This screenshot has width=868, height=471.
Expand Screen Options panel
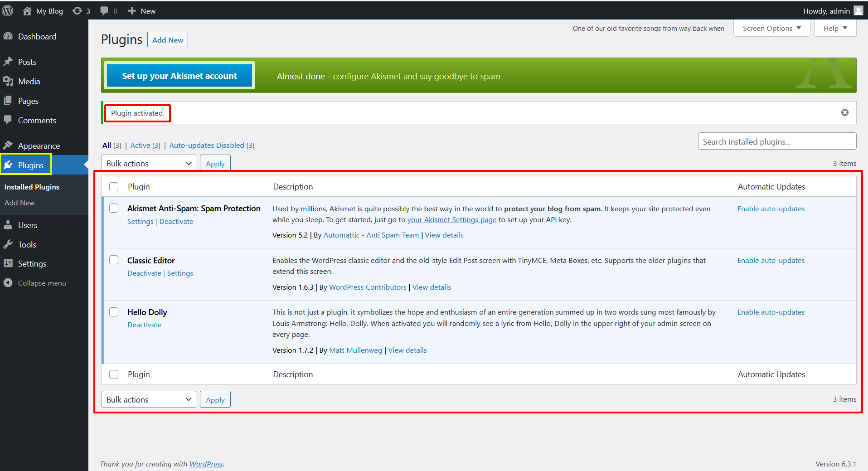tap(771, 28)
